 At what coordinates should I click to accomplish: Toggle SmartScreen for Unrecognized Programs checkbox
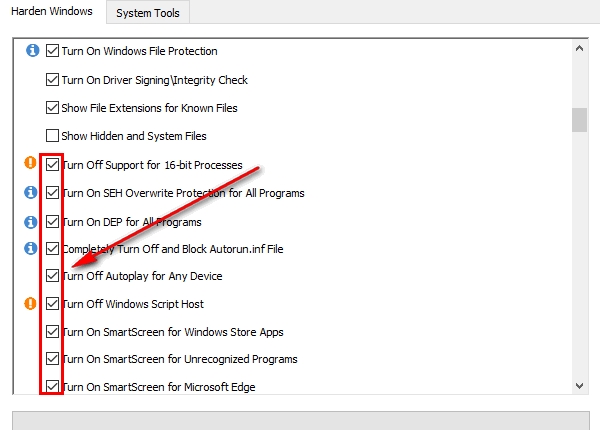pyautogui.click(x=52, y=358)
